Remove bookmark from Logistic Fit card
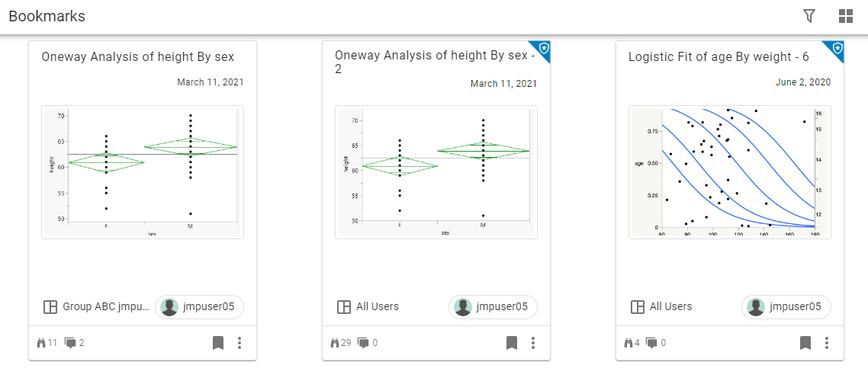 pos(805,343)
